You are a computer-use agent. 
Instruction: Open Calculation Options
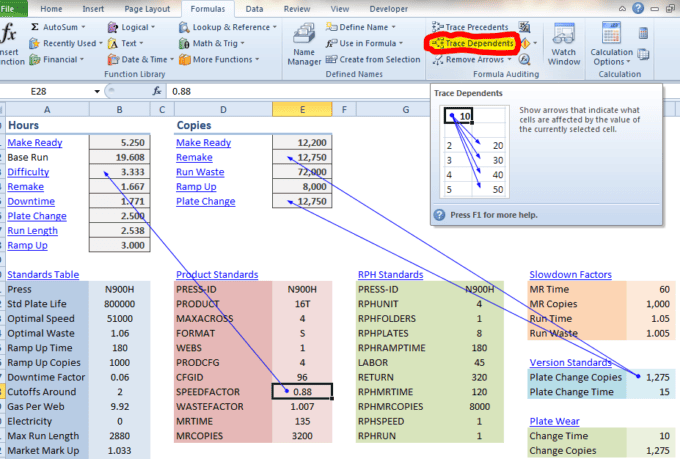pos(611,45)
